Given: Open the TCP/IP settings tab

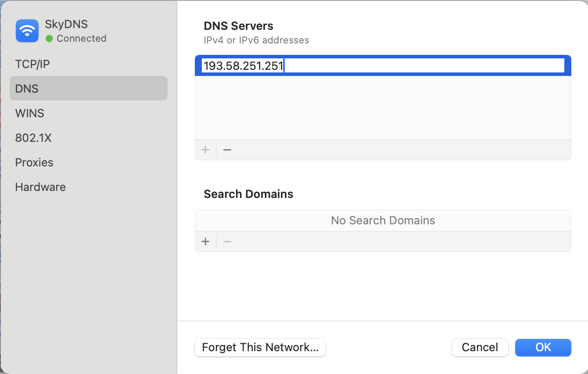Looking at the screenshot, I should pyautogui.click(x=32, y=64).
